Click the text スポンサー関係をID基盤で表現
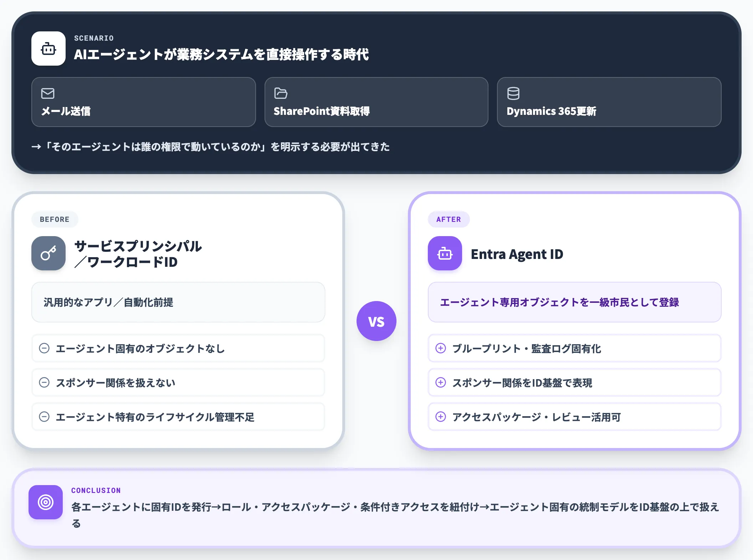This screenshot has width=753, height=560. pyautogui.click(x=522, y=383)
